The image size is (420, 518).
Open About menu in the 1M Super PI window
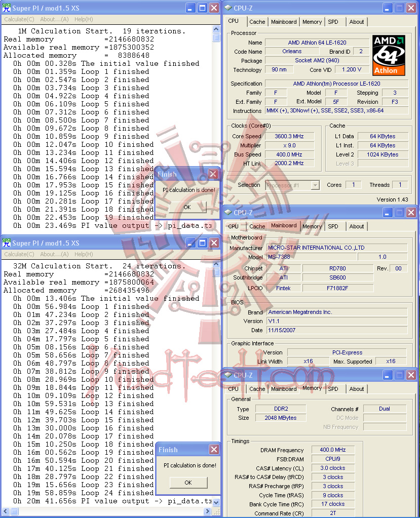pos(54,19)
